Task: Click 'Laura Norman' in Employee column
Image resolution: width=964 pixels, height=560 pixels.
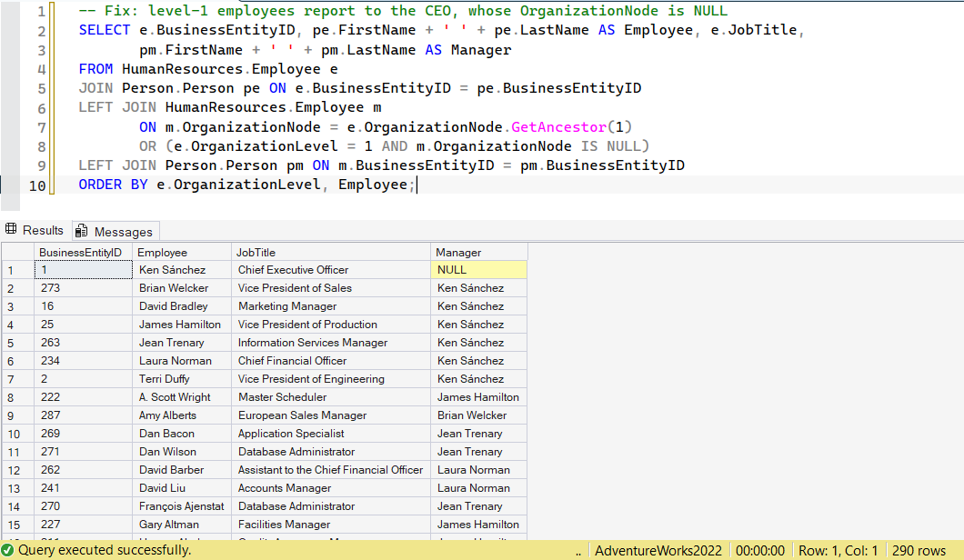Action: click(181, 360)
